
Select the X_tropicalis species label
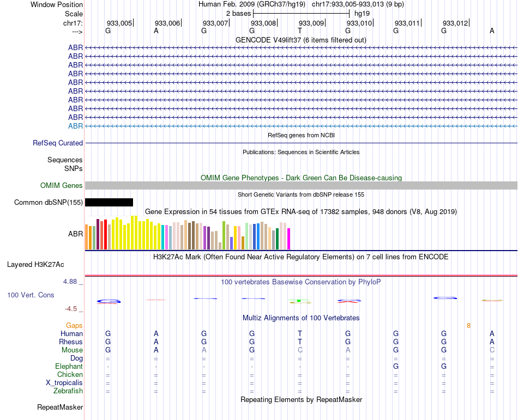(64, 383)
